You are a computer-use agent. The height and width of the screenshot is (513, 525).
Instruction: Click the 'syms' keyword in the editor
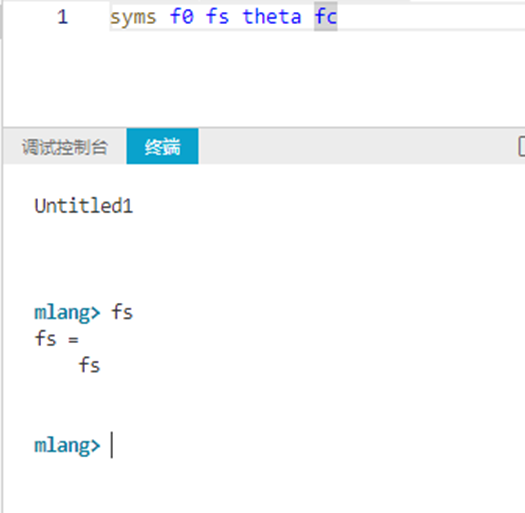(x=133, y=17)
